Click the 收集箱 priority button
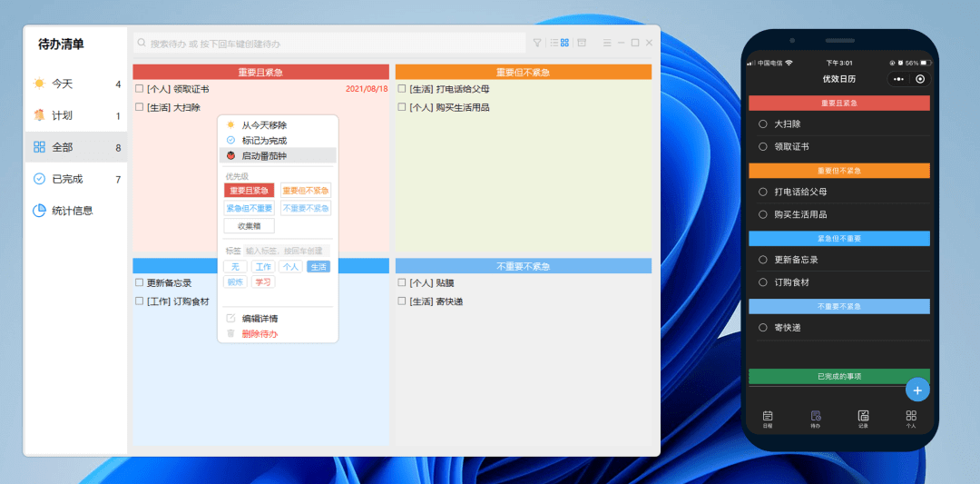This screenshot has height=484, width=980. pyautogui.click(x=249, y=226)
